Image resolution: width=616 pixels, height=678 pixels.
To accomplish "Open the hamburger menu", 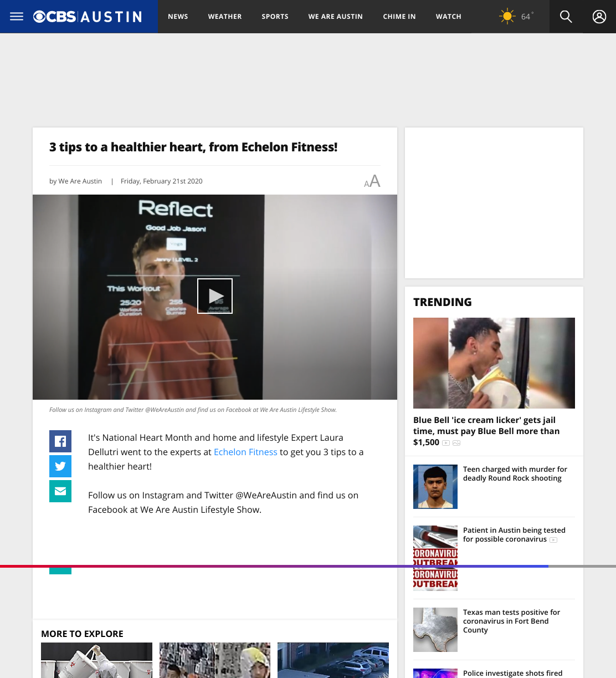I will click(x=17, y=17).
